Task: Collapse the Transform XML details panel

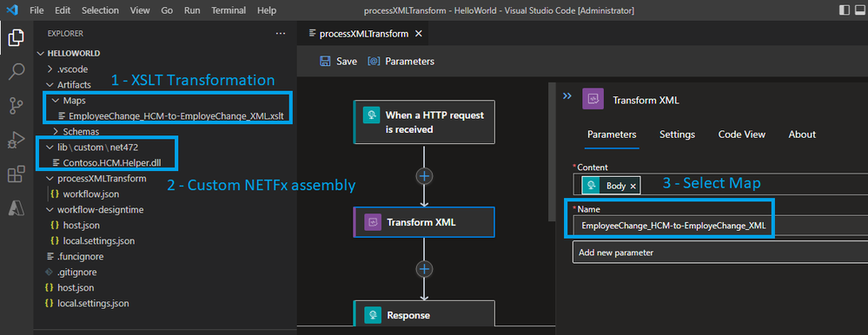Action: point(567,95)
